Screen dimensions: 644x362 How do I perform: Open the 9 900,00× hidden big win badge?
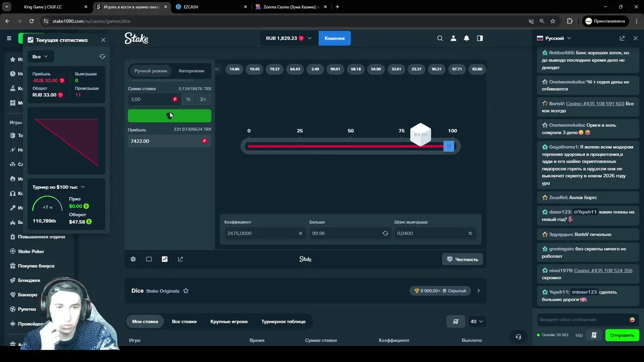[440, 291]
